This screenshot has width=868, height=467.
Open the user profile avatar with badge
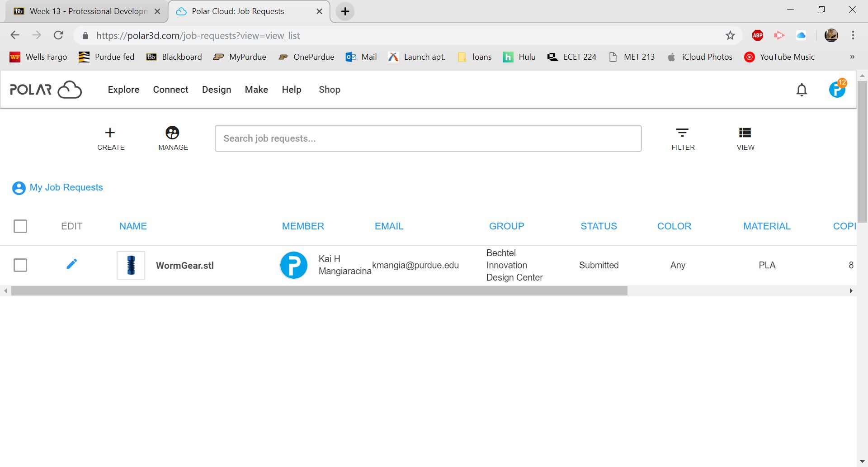837,90
